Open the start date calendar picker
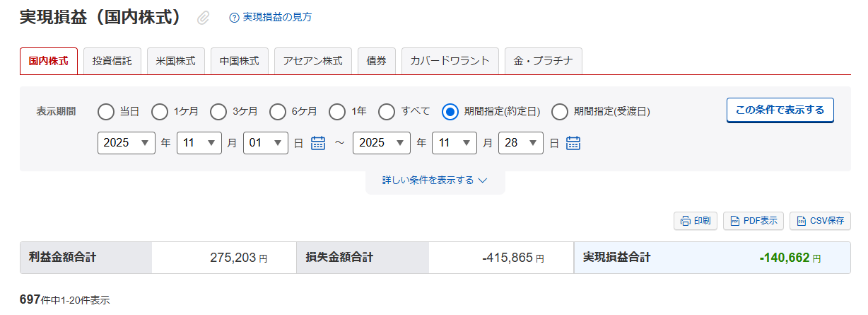The image size is (868, 315). 318,143
